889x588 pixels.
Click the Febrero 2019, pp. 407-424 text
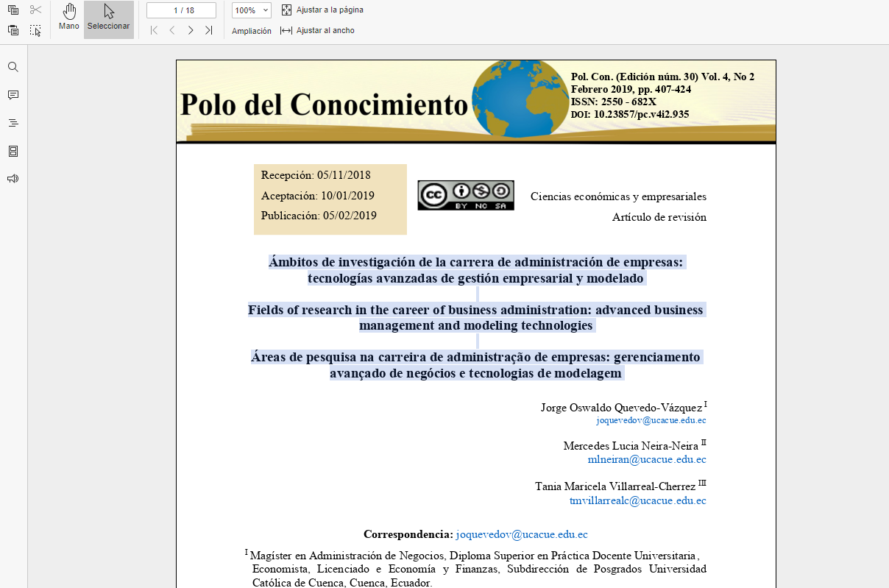[x=631, y=89]
